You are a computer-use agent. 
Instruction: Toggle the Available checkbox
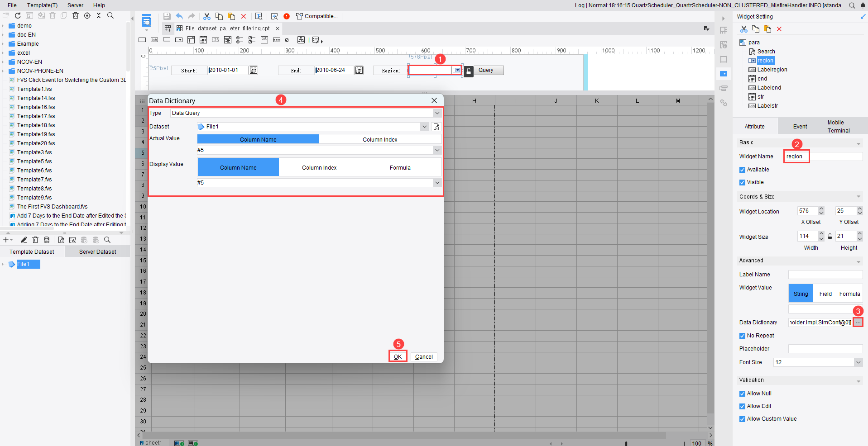tap(742, 170)
